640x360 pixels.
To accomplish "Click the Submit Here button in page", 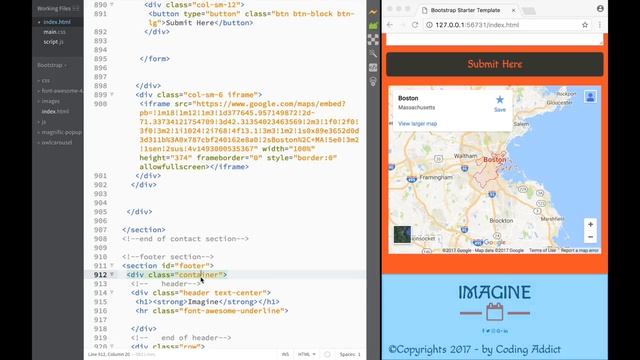I will tap(495, 64).
